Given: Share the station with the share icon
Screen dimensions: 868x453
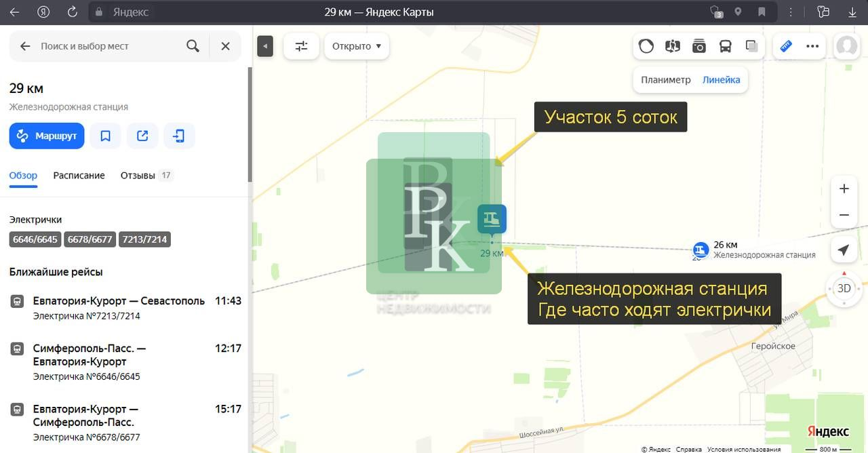Looking at the screenshot, I should [x=142, y=136].
